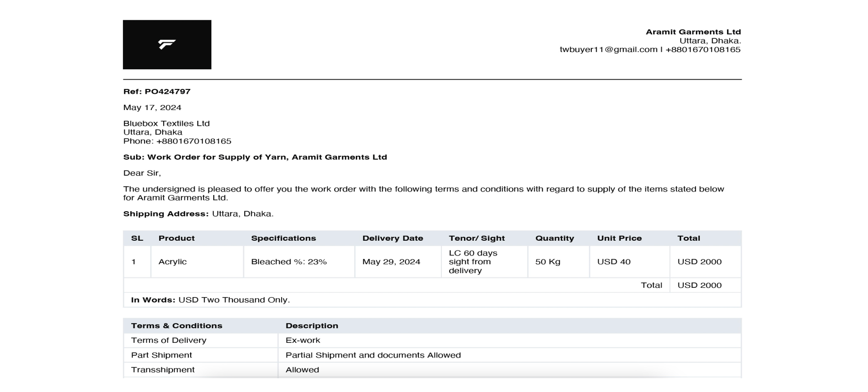This screenshot has width=868, height=392.
Task: Select the 50 Kg quantity cell
Action: click(x=548, y=262)
